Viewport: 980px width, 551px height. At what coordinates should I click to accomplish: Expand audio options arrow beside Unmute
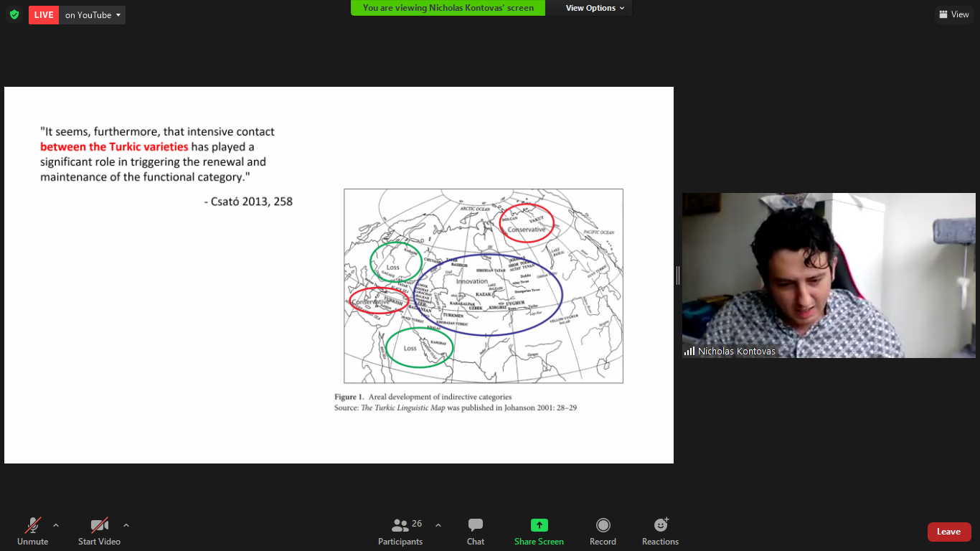[56, 525]
